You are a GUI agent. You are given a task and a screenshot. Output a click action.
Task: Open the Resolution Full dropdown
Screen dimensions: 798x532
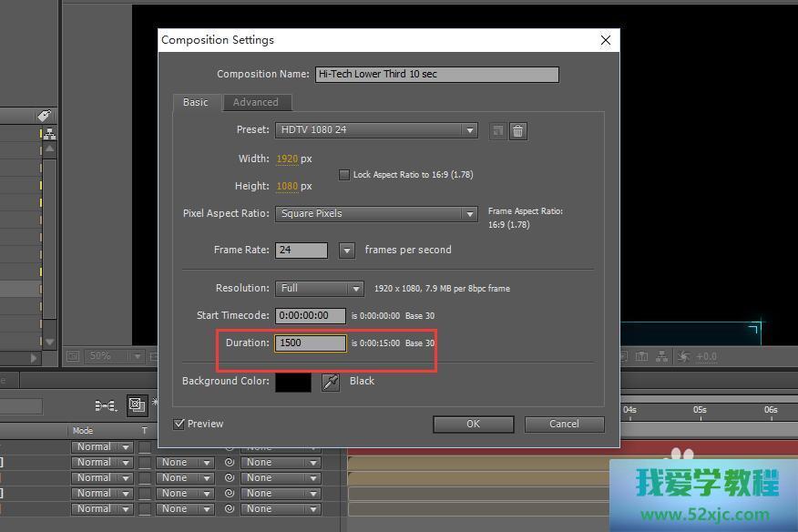[x=320, y=289]
